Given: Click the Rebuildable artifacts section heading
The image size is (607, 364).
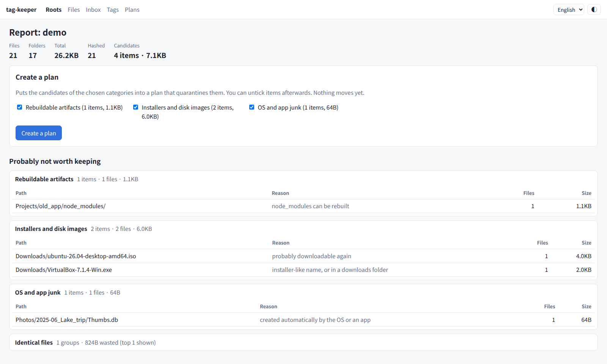Looking at the screenshot, I should coord(44,179).
